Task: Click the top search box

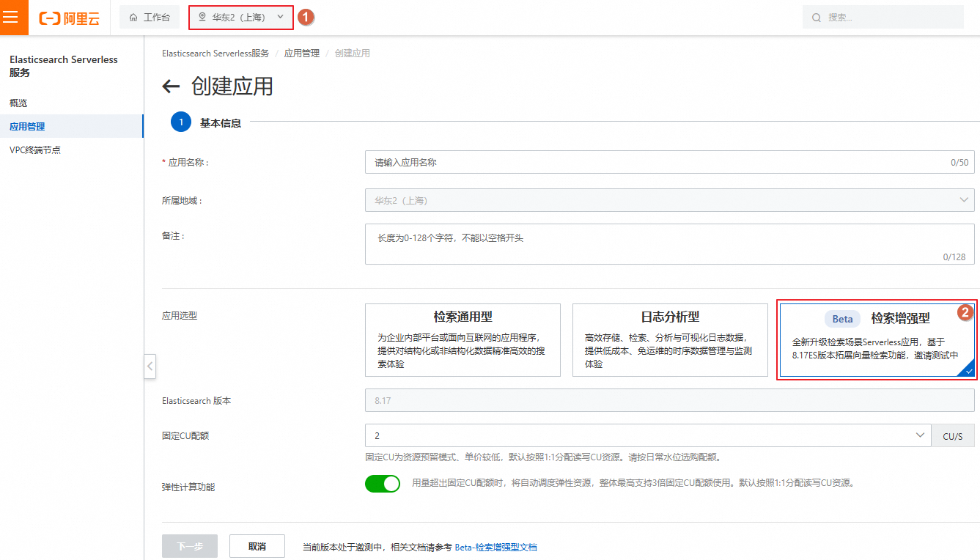Action: [x=883, y=17]
